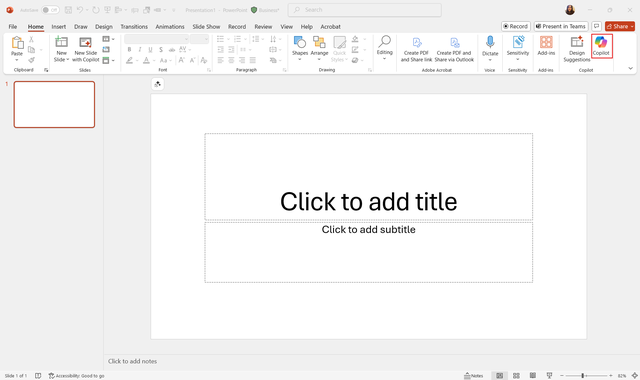Switch to the Design tab
This screenshot has height=380, width=640.
pyautogui.click(x=104, y=27)
